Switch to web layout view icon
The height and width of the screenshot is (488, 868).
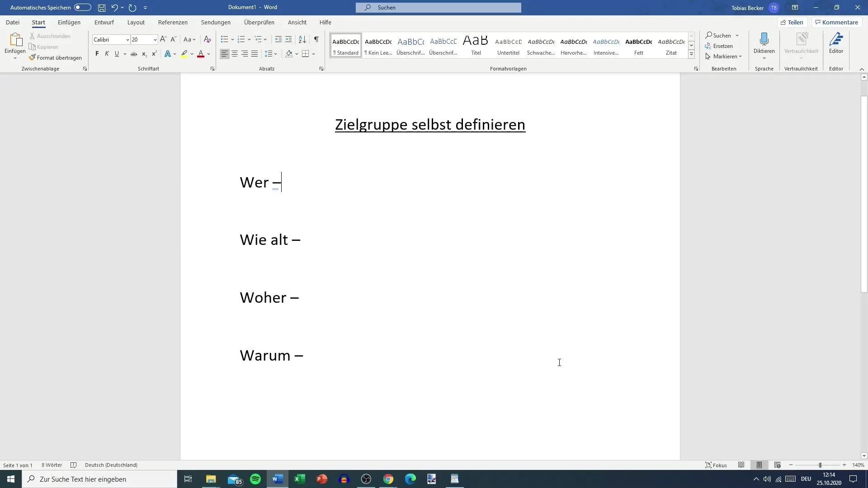click(778, 465)
